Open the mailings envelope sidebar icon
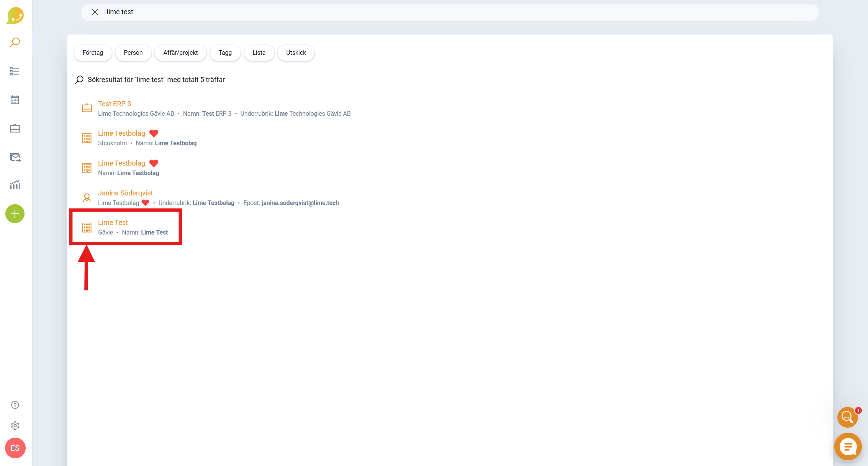This screenshot has width=868, height=466. pos(15,158)
